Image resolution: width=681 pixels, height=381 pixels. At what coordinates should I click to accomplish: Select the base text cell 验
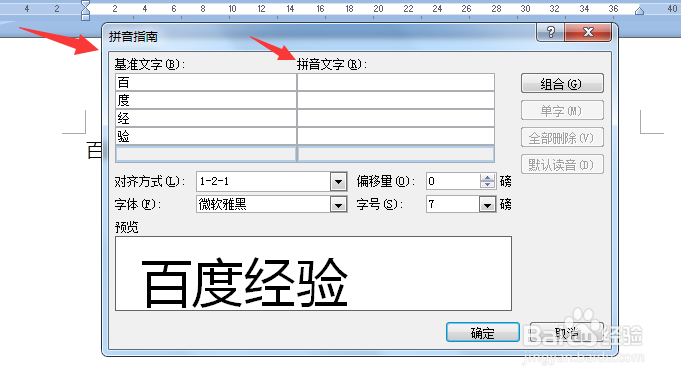[x=206, y=136]
